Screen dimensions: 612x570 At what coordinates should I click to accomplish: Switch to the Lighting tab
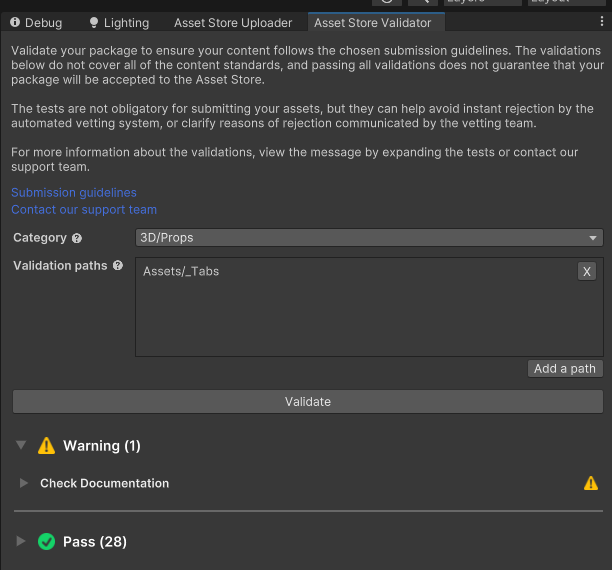119,23
